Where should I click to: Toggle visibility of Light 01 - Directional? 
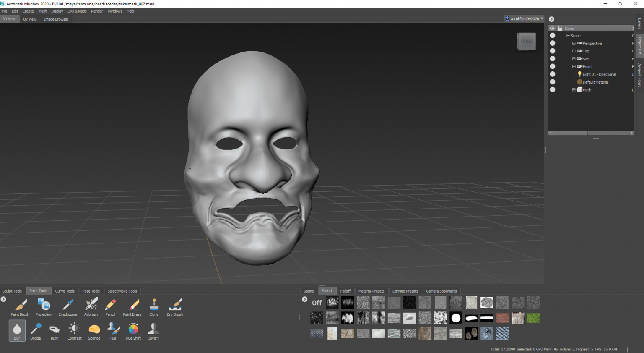tap(552, 74)
